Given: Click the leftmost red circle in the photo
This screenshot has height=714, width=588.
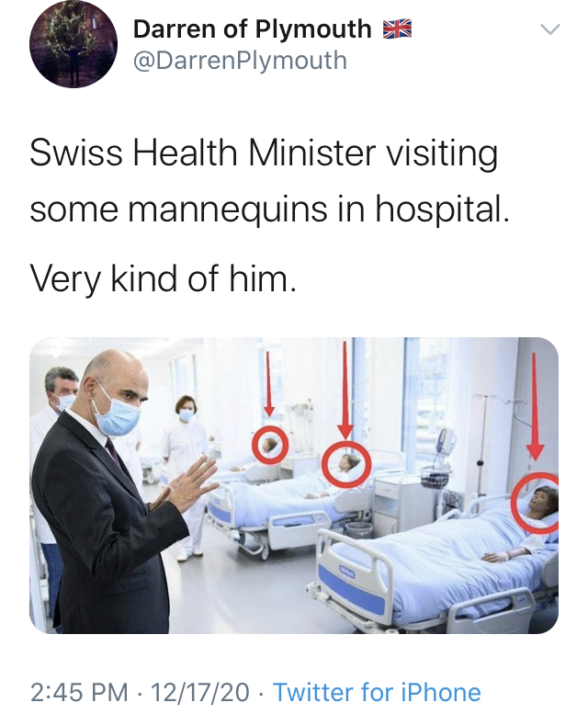Looking at the screenshot, I should click(270, 445).
